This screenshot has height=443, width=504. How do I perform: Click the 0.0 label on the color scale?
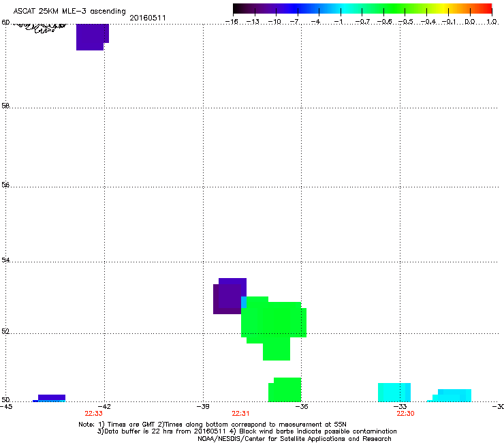click(x=470, y=22)
